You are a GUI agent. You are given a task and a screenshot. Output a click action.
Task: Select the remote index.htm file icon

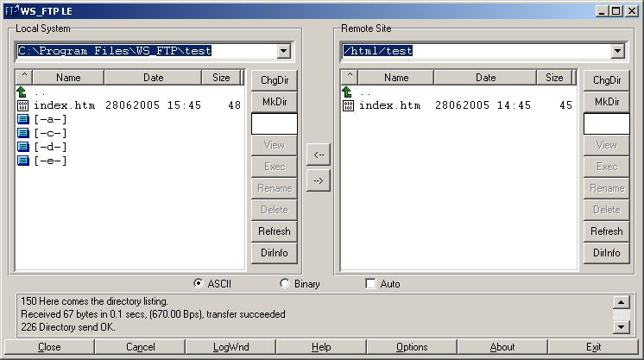coord(348,105)
